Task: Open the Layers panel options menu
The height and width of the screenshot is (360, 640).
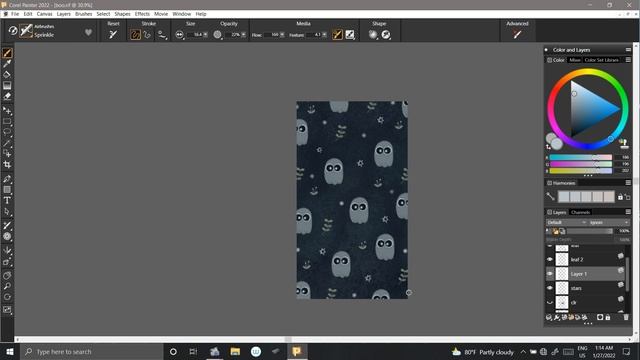Action: [x=628, y=212]
